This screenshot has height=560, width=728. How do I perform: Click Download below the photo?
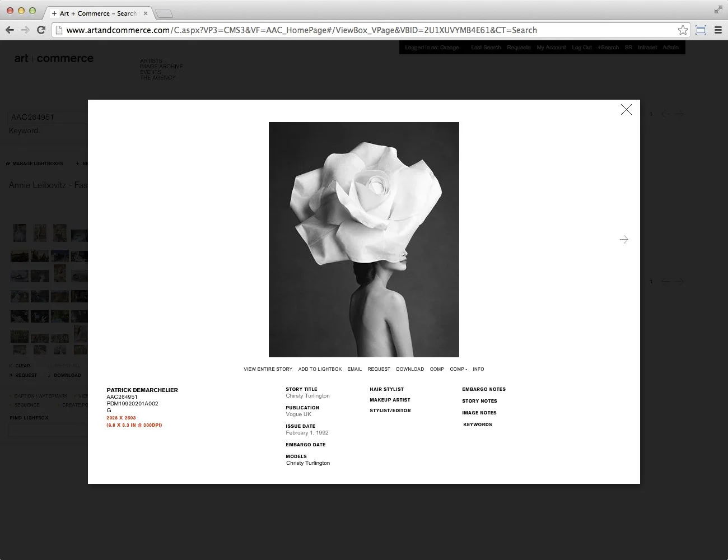tap(410, 369)
